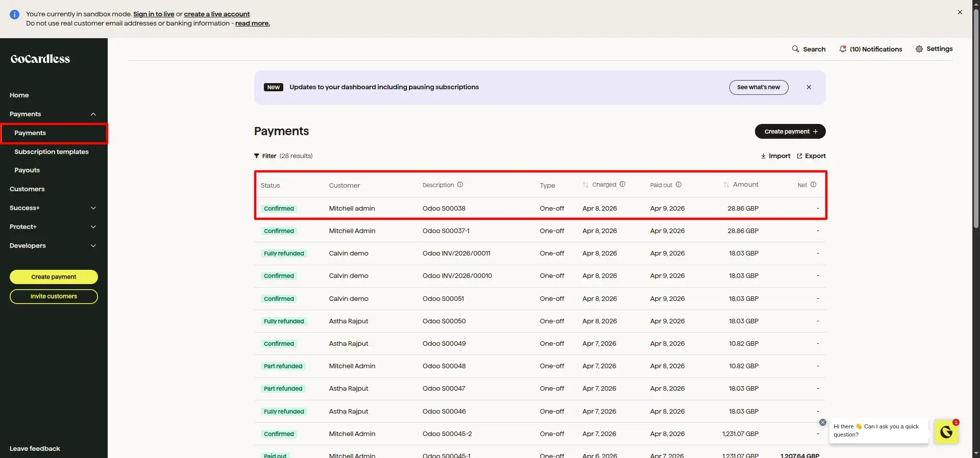Sort by Charged column arrows icon

[585, 185]
